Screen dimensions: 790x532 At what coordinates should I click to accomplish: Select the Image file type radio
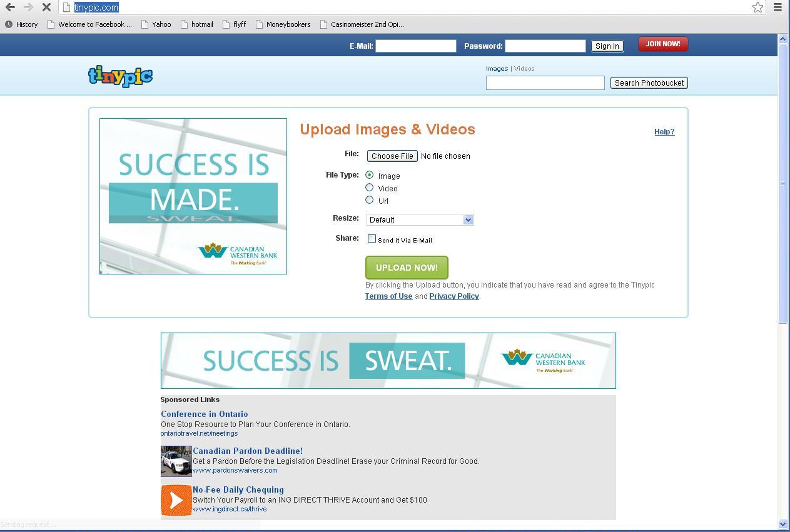pyautogui.click(x=370, y=175)
